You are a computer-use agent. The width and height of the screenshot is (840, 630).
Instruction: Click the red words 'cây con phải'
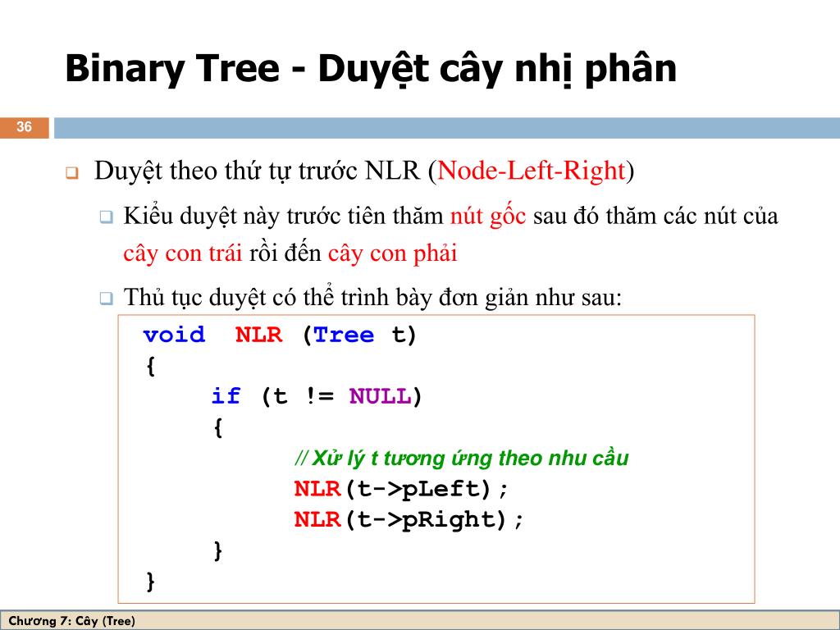click(392, 253)
